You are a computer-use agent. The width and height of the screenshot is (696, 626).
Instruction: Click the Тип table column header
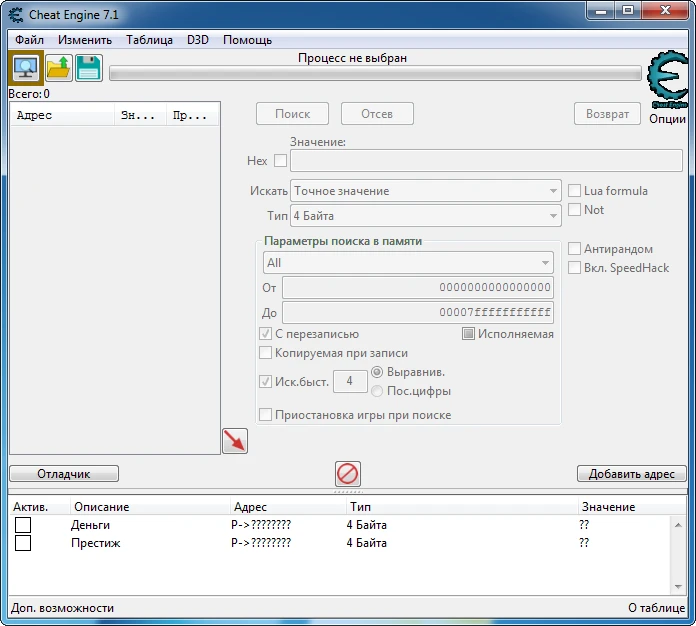click(463, 507)
